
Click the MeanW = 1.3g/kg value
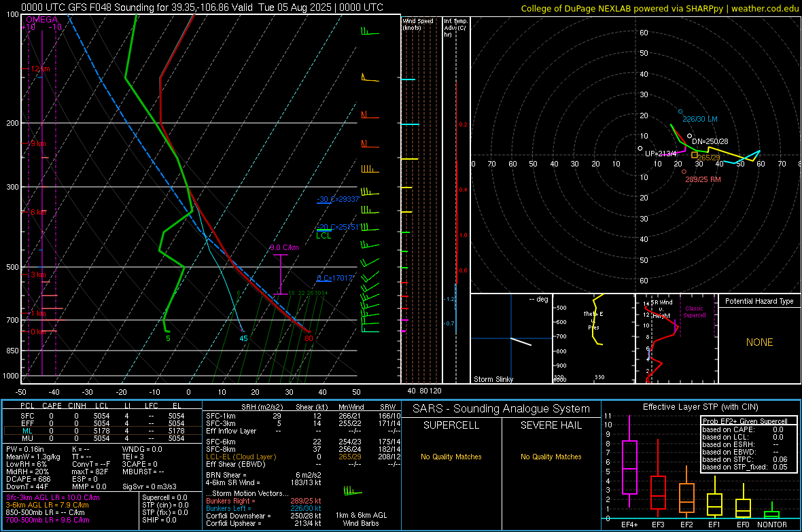tap(33, 457)
